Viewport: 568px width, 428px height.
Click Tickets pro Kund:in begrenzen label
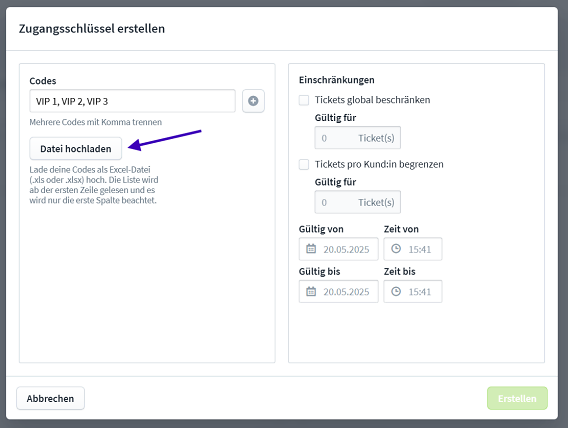tap(379, 164)
